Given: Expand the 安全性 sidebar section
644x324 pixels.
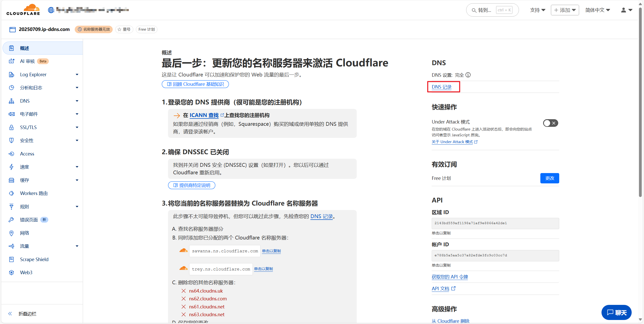Looking at the screenshot, I should (77, 140).
